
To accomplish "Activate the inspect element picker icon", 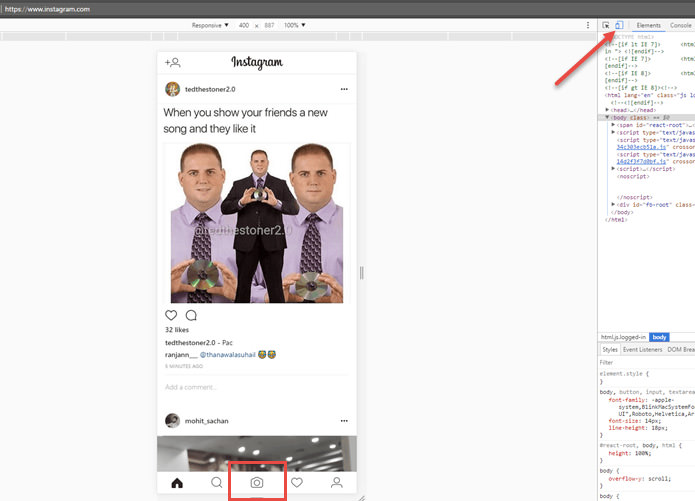I will (x=605, y=25).
